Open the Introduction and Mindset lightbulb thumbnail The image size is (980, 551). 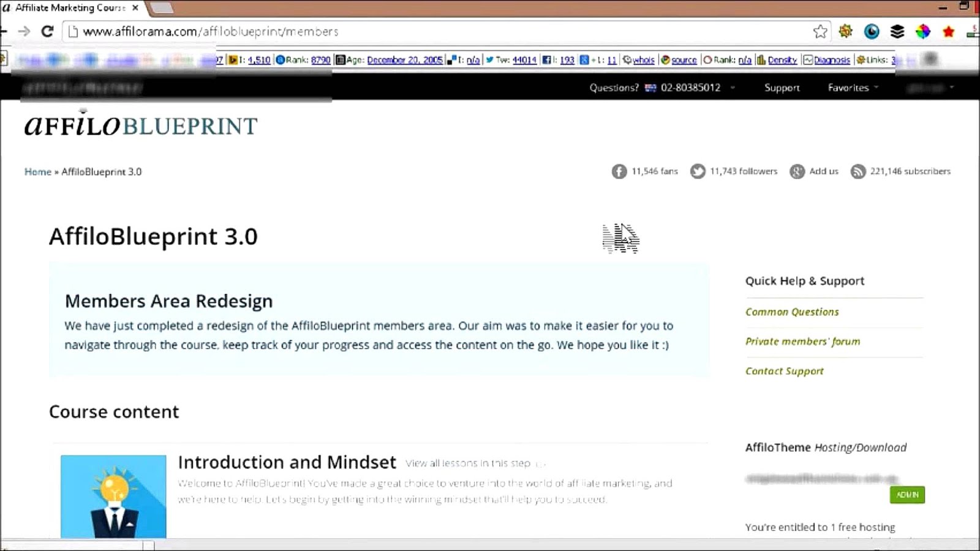(x=113, y=497)
